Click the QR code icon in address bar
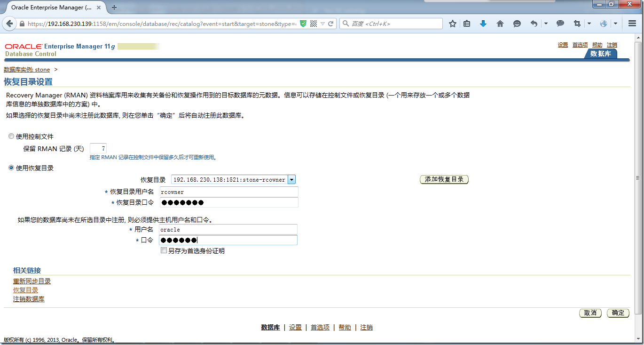The image size is (644, 345). [x=314, y=24]
